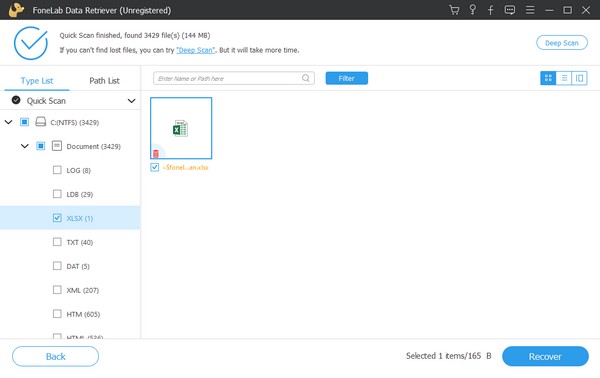Maximize the FoneLab window
Screen dimensions: 600x378
[x=567, y=10]
